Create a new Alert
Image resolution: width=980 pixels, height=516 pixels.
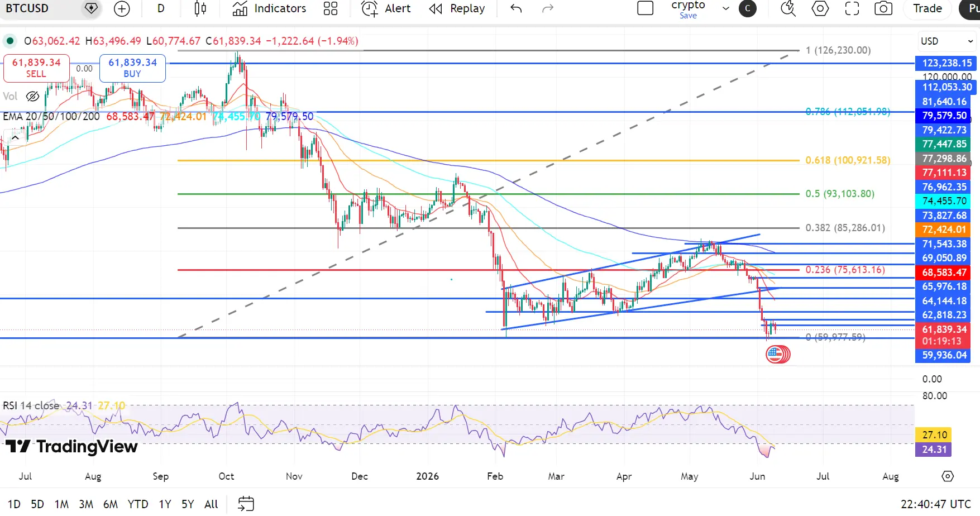pyautogui.click(x=386, y=8)
